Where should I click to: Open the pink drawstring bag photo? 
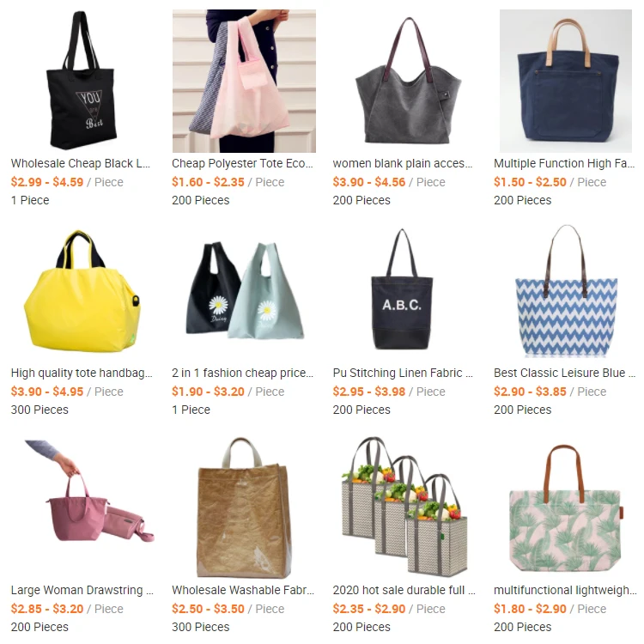point(82,507)
